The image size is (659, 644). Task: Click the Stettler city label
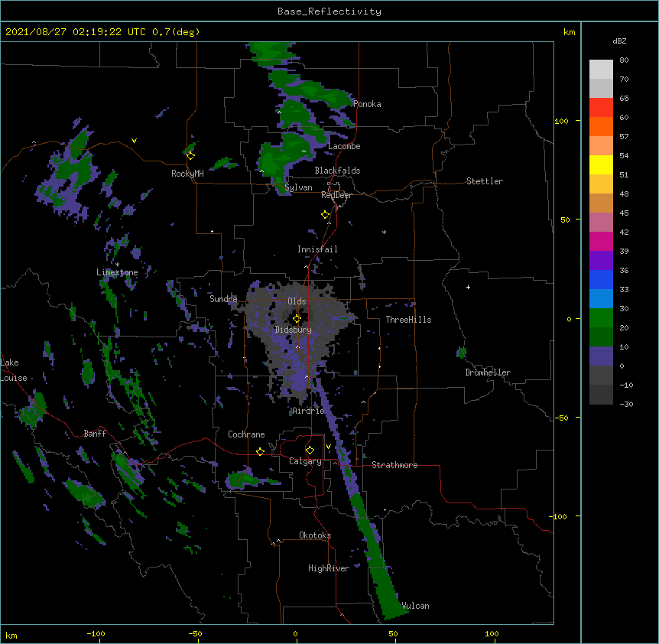tap(484, 181)
